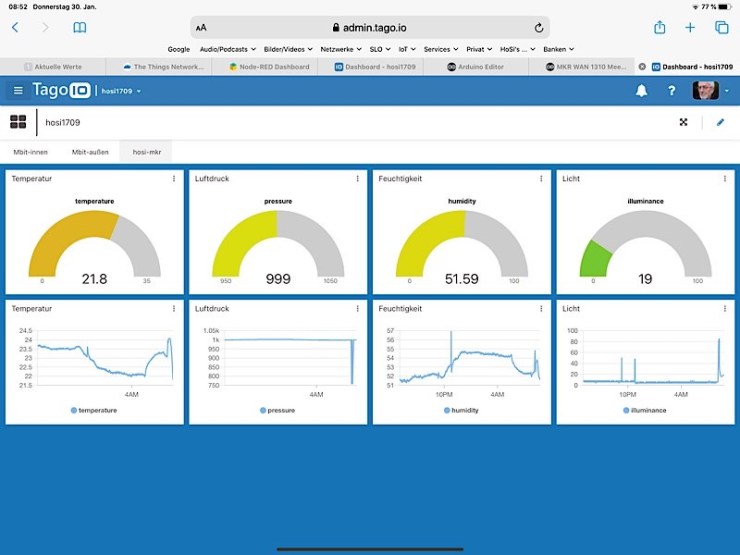
Task: Switch to Aktuelle Werte browser tab
Action: coord(53,67)
